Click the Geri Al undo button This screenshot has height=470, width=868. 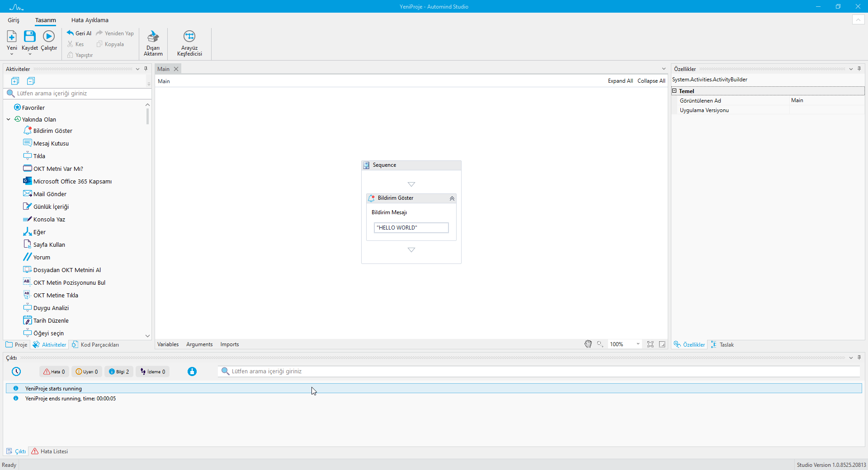click(x=79, y=33)
